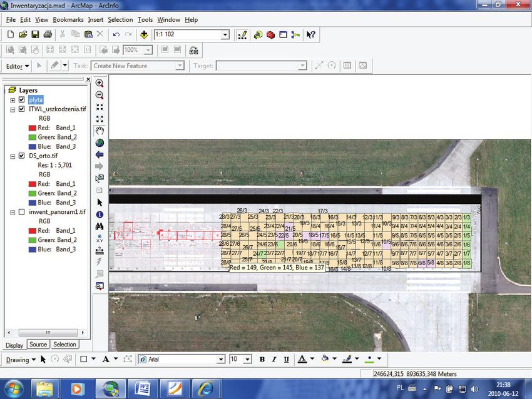532x399 pixels.
Task: Zoom to Full Extent globe
Action: tap(100, 143)
